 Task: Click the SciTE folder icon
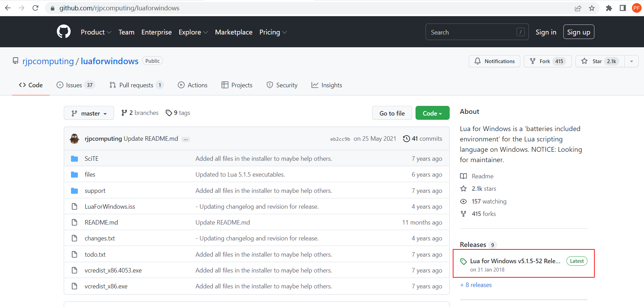pyautogui.click(x=74, y=159)
